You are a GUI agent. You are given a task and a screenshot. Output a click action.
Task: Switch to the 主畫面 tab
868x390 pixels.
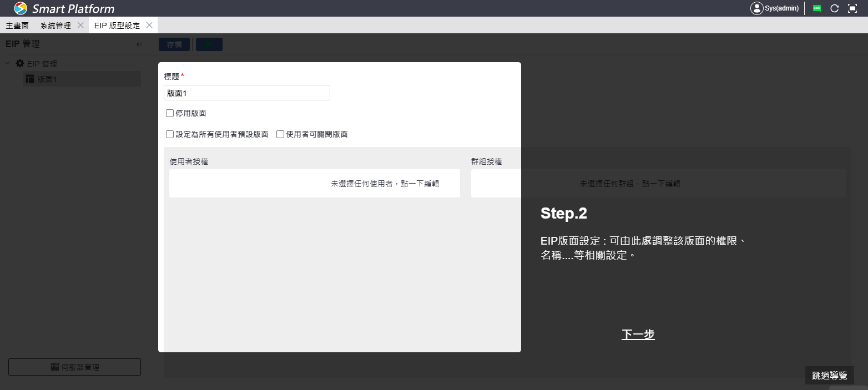pos(17,26)
